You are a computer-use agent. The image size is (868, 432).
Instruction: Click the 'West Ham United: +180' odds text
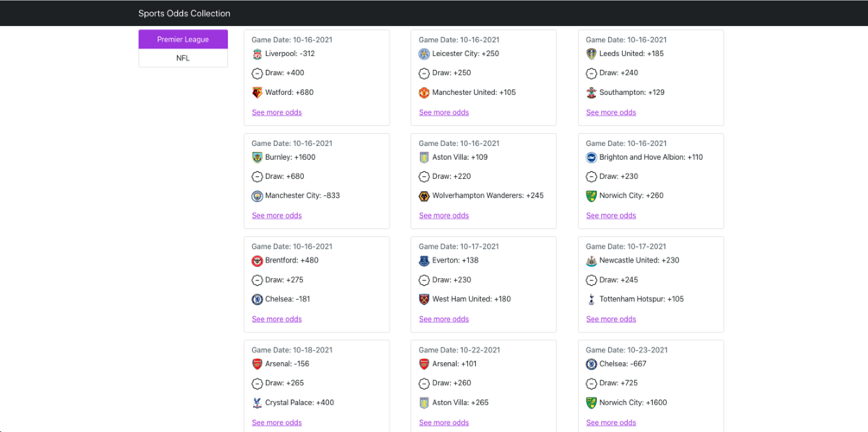[472, 299]
